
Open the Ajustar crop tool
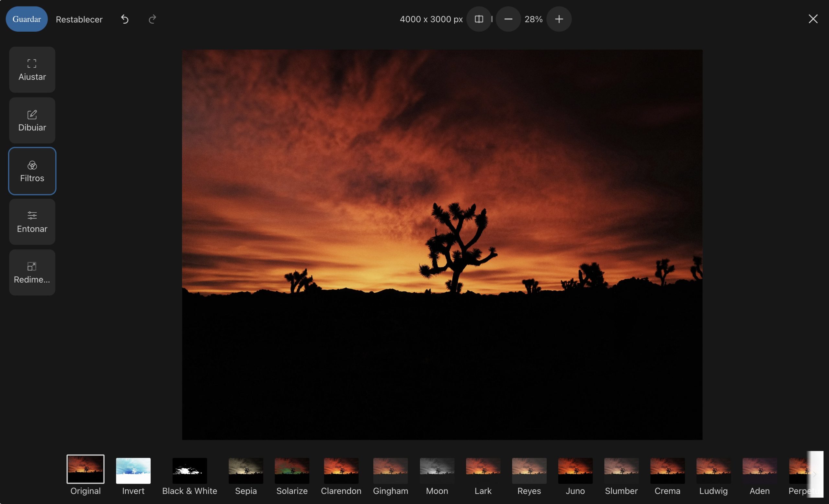(x=32, y=70)
